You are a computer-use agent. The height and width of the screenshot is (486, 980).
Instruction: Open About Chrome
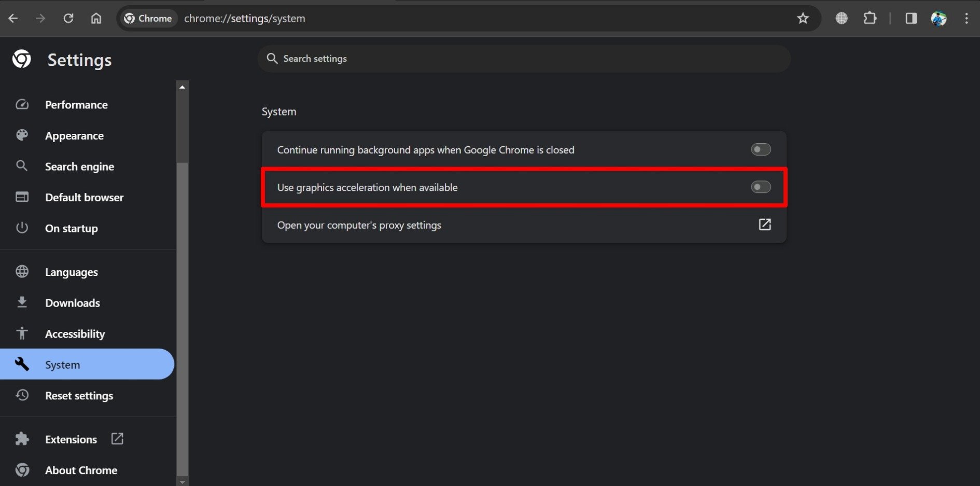click(x=81, y=470)
